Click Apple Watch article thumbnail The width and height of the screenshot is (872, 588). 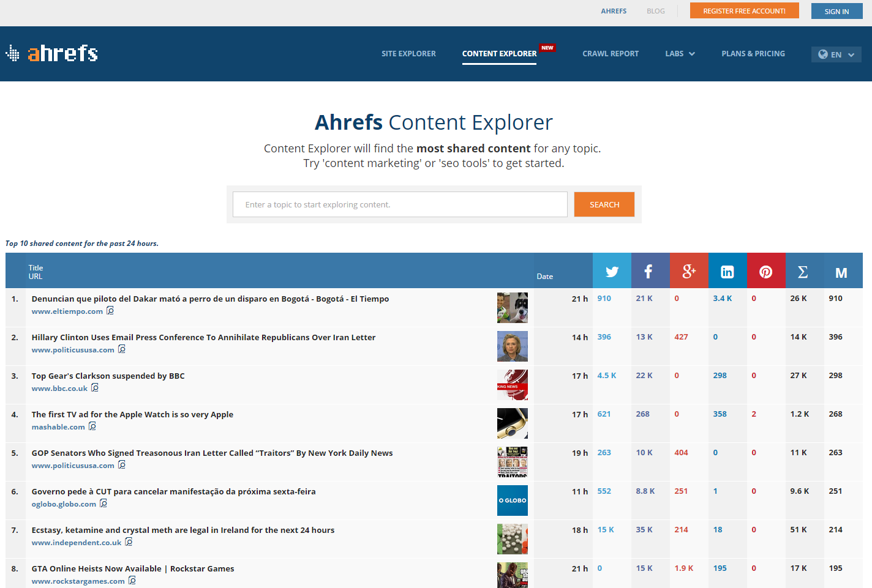513,423
